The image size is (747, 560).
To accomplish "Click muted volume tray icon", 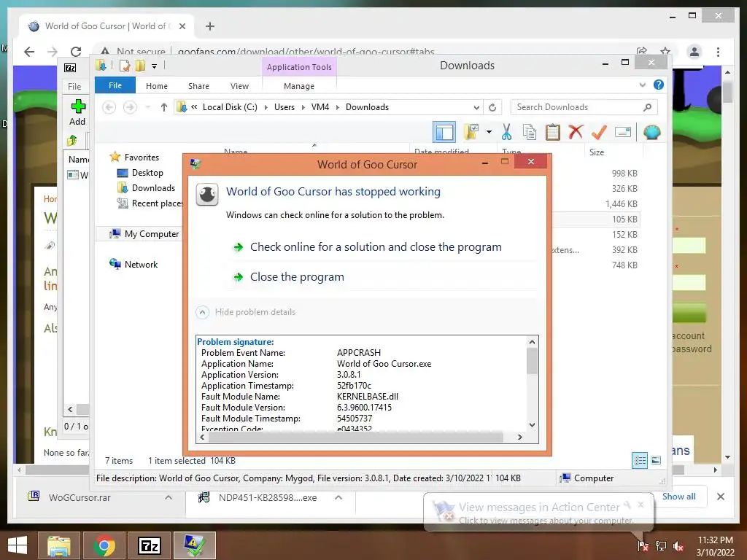I will coord(678,546).
